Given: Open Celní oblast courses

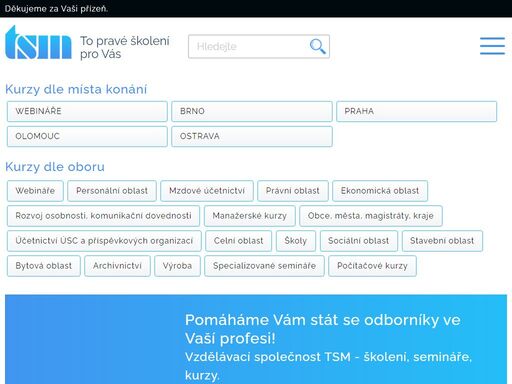Looking at the screenshot, I should (x=239, y=241).
